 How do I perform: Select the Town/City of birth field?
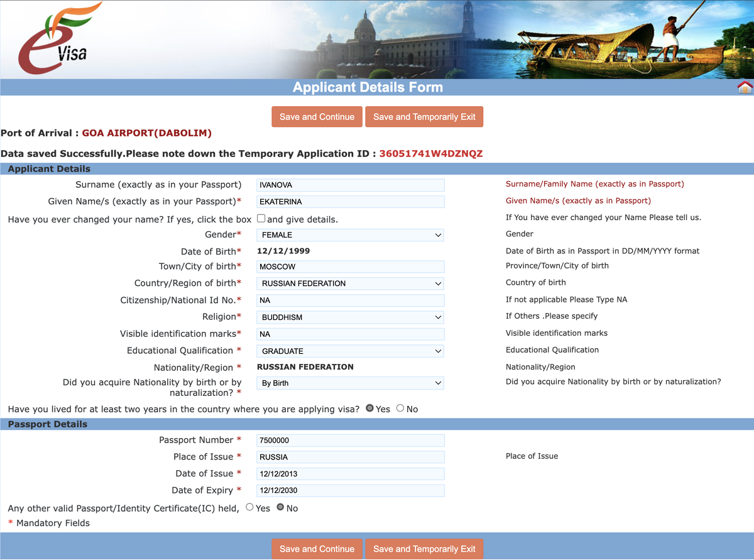point(351,266)
